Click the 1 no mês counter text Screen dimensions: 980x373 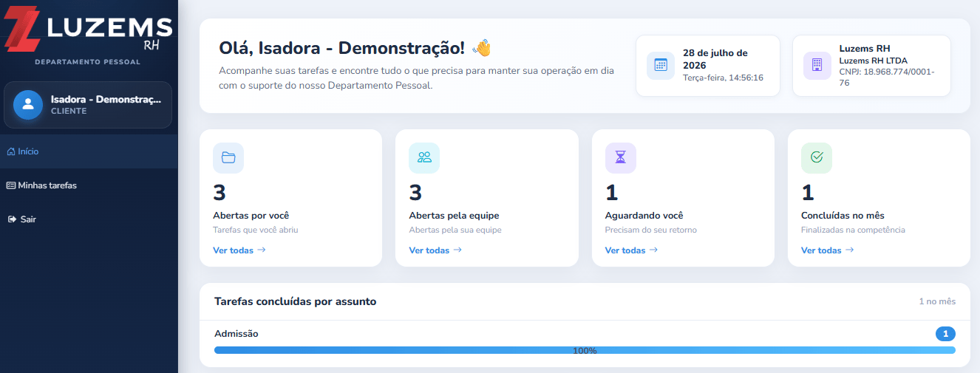[937, 301]
